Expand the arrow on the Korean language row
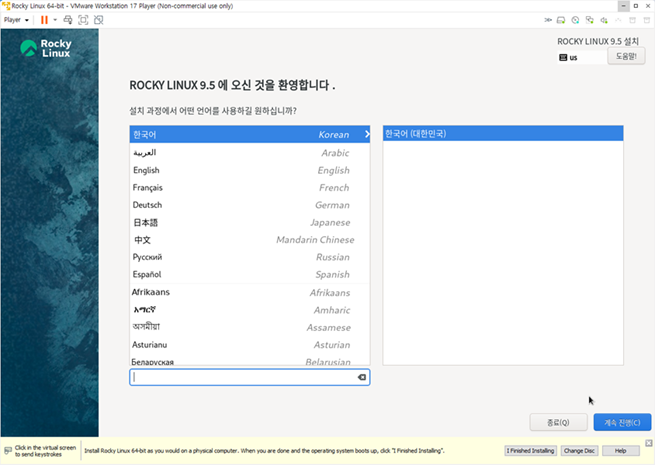655x465 pixels. [x=367, y=134]
